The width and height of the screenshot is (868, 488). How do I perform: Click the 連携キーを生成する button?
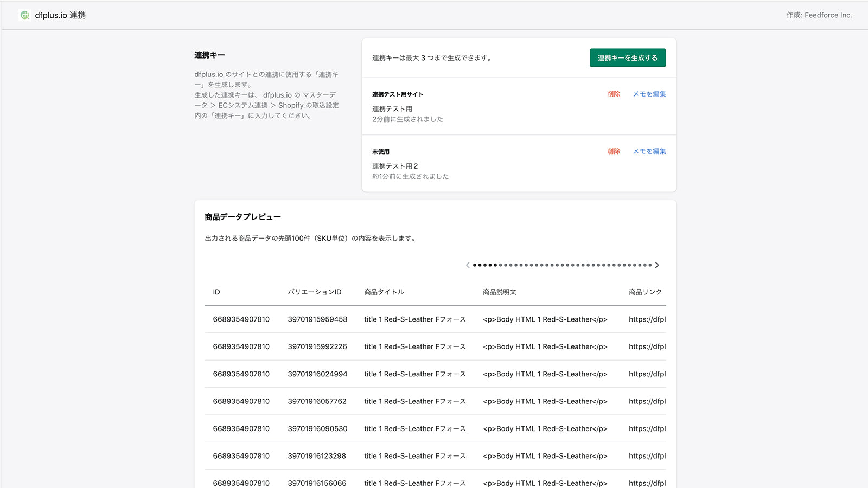[627, 58]
